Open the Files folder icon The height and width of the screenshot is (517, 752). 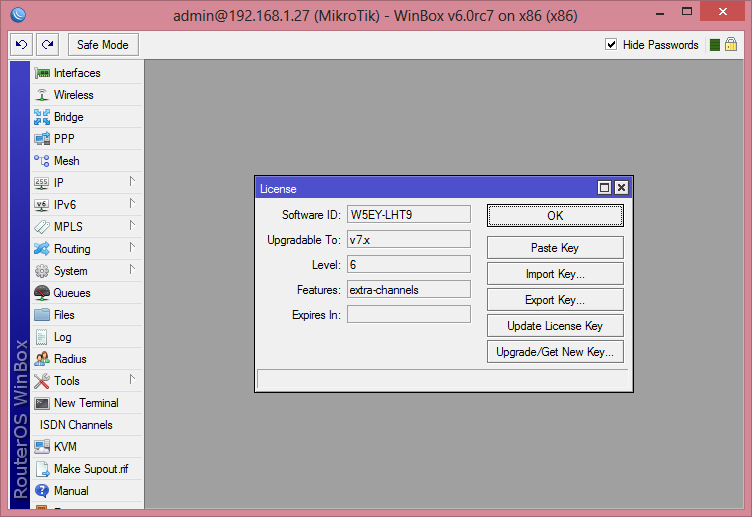click(x=42, y=315)
